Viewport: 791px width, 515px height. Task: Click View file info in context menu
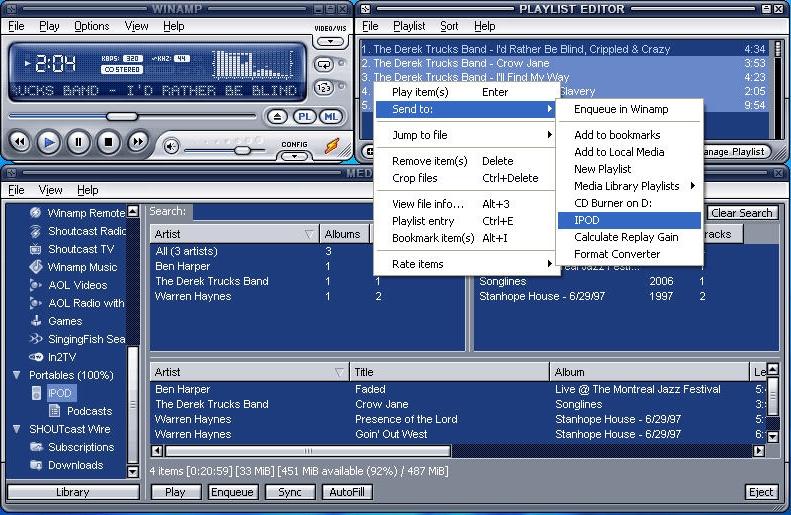pos(465,204)
